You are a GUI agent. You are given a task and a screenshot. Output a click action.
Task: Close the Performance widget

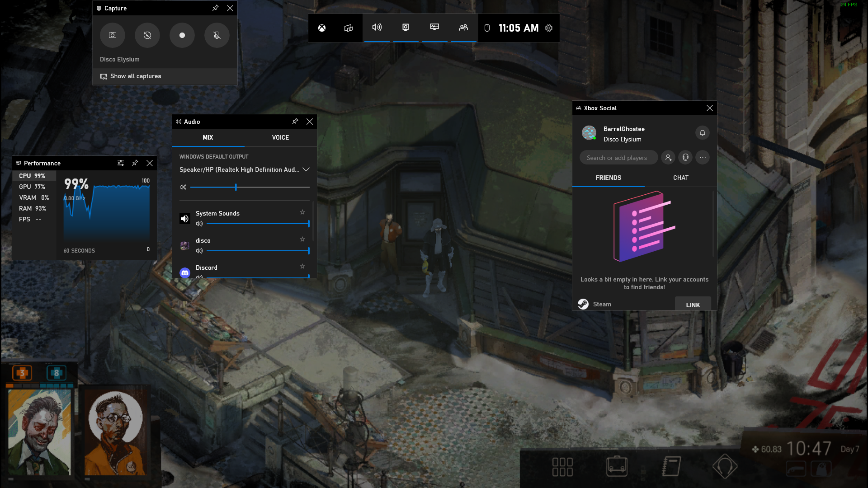pyautogui.click(x=150, y=163)
